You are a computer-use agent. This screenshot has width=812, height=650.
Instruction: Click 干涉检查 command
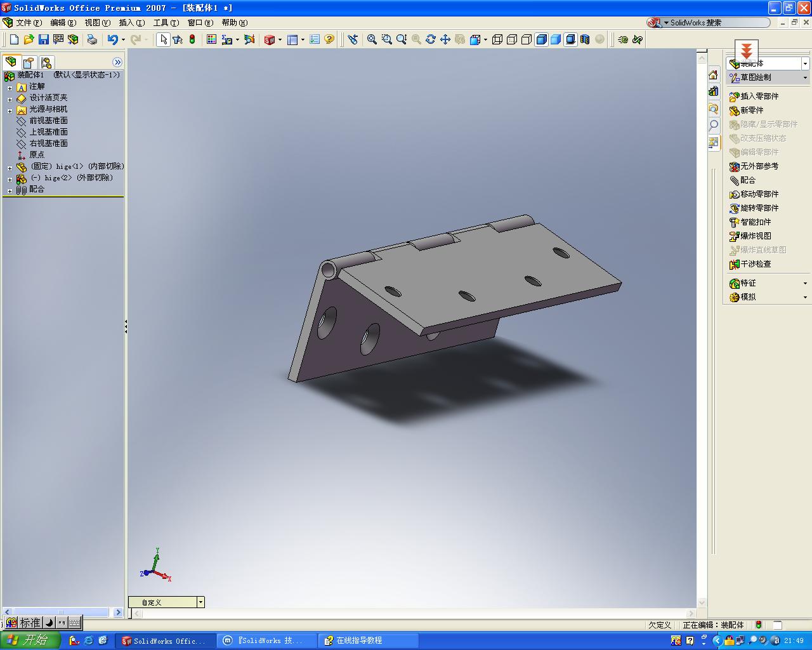750,264
